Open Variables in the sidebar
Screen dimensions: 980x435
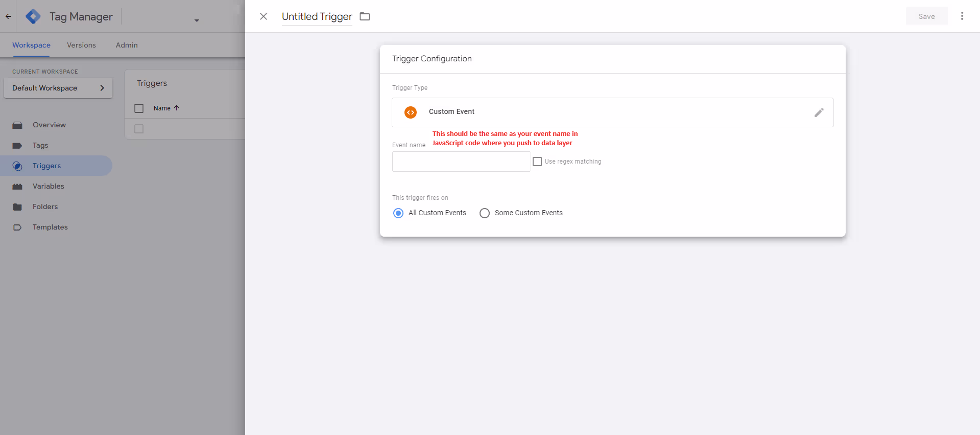point(49,186)
